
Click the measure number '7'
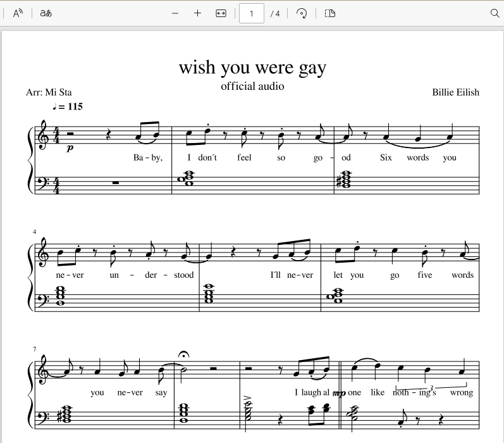(34, 349)
